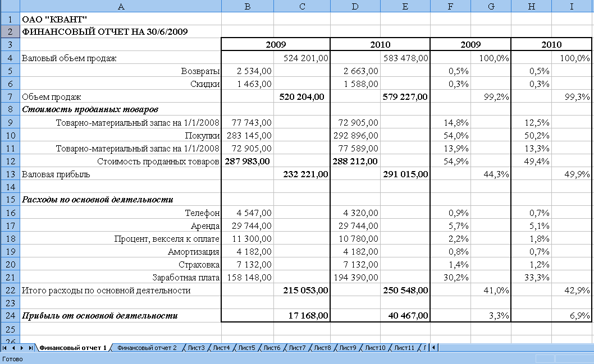Select the Телефон label cell
594x364 pixels.
[121, 213]
